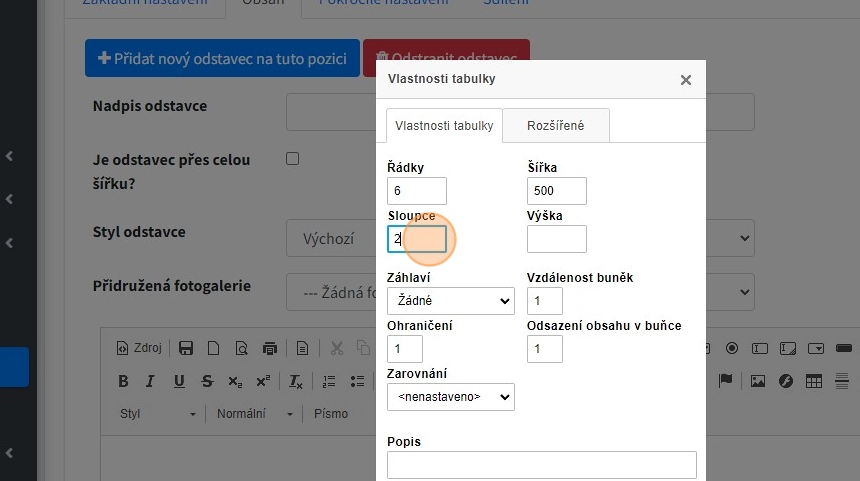Focus the Popis description field
Screen dimensions: 860x481
(x=541, y=465)
